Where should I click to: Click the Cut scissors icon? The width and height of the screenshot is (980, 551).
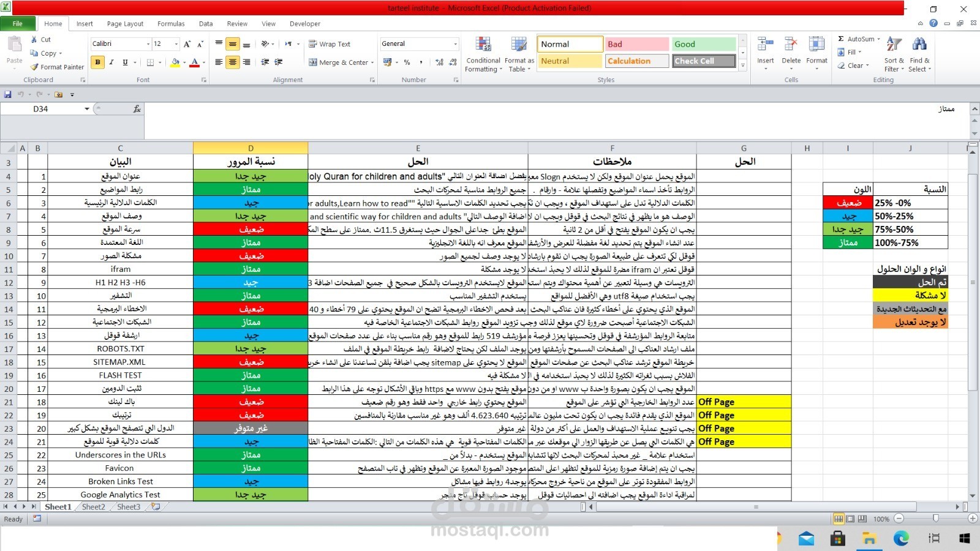pyautogui.click(x=34, y=39)
